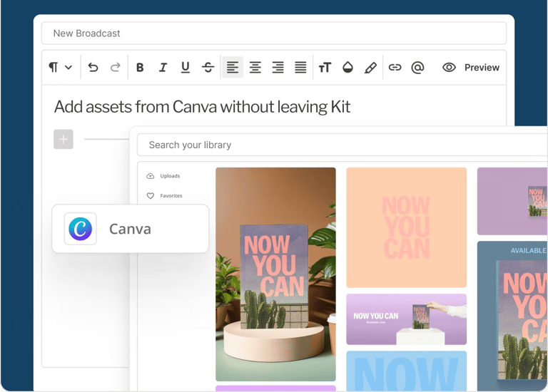This screenshot has width=548, height=392.
Task: Select the book with plants photo thumbnail
Action: point(275,274)
